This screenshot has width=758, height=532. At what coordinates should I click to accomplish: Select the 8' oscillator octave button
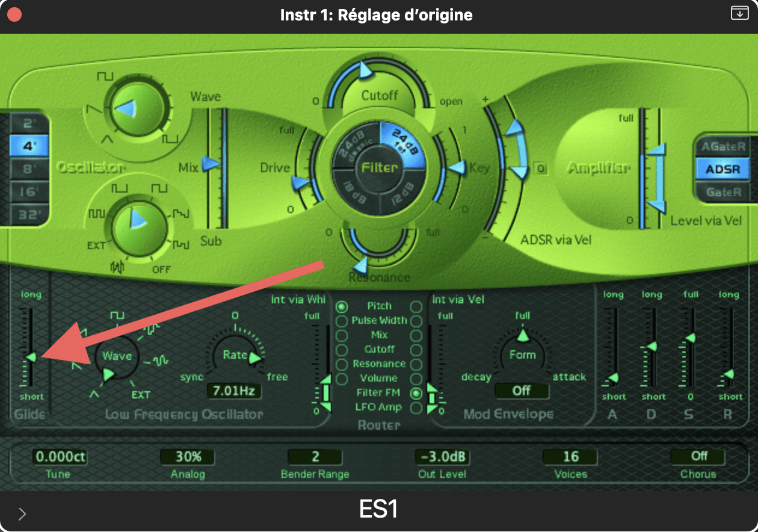click(29, 169)
